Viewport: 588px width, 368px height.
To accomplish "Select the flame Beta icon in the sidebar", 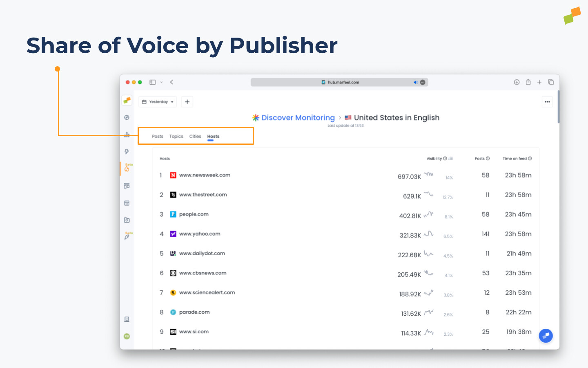I will (x=127, y=168).
